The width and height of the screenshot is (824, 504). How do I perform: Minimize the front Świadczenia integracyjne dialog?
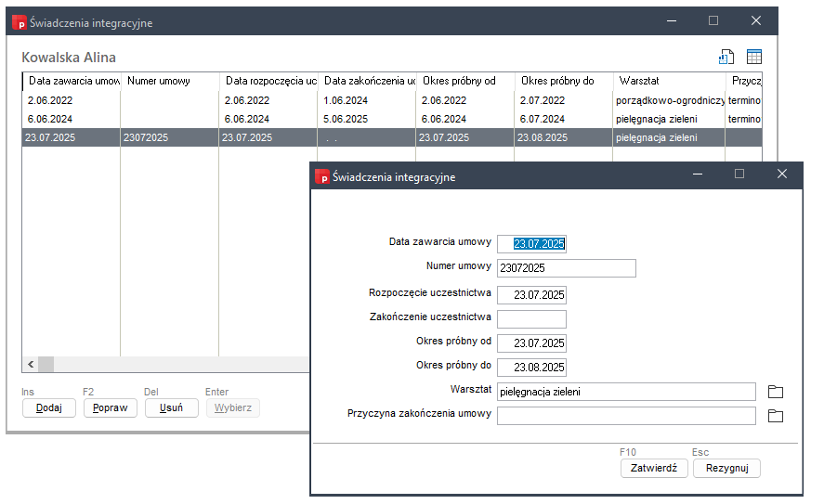698,174
